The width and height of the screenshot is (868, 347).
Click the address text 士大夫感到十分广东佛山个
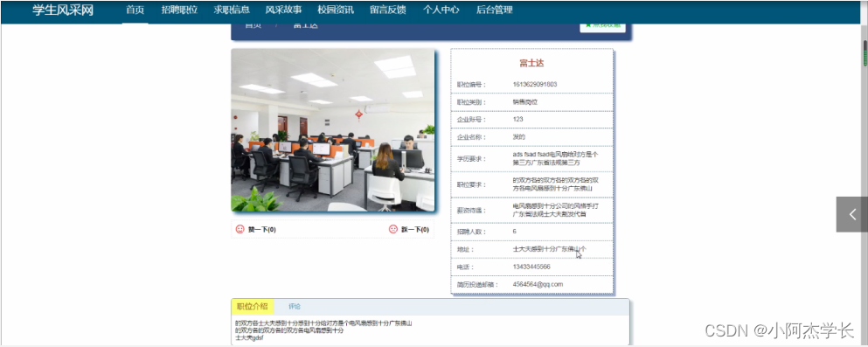point(549,249)
